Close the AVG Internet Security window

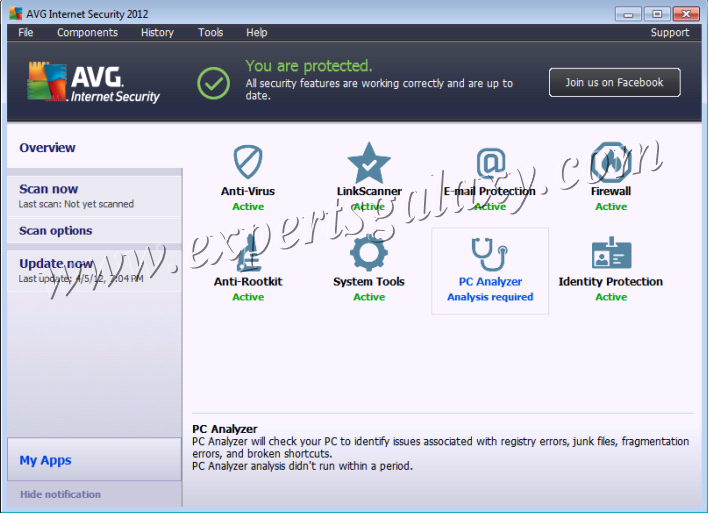pos(686,14)
